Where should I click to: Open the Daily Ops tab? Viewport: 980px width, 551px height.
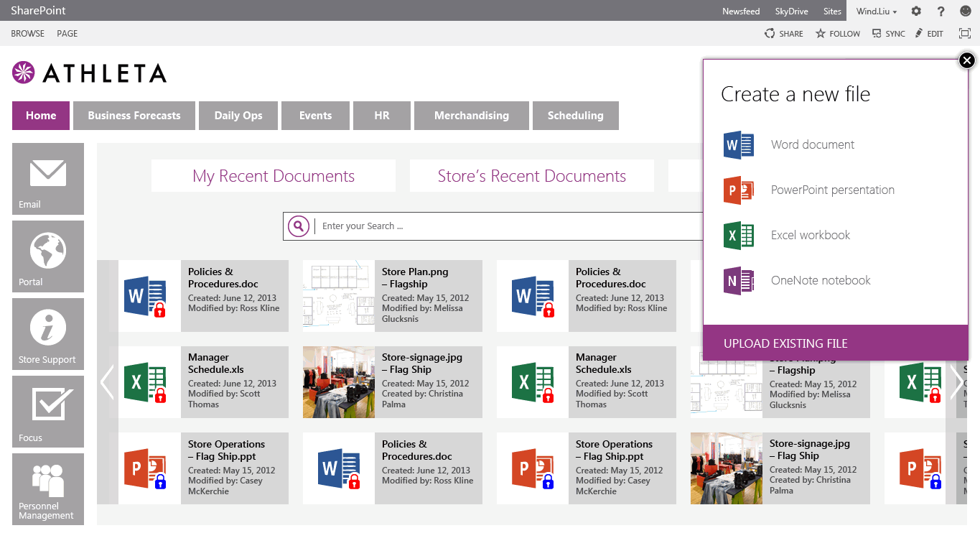238,116
